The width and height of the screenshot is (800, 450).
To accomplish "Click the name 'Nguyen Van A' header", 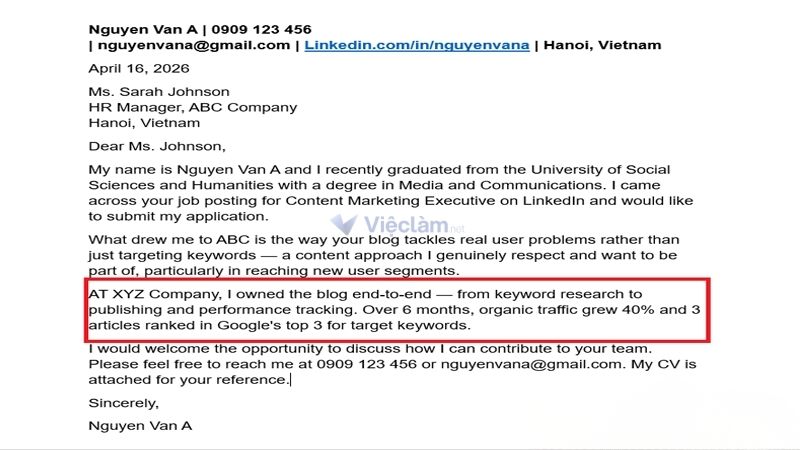I will 143,30.
